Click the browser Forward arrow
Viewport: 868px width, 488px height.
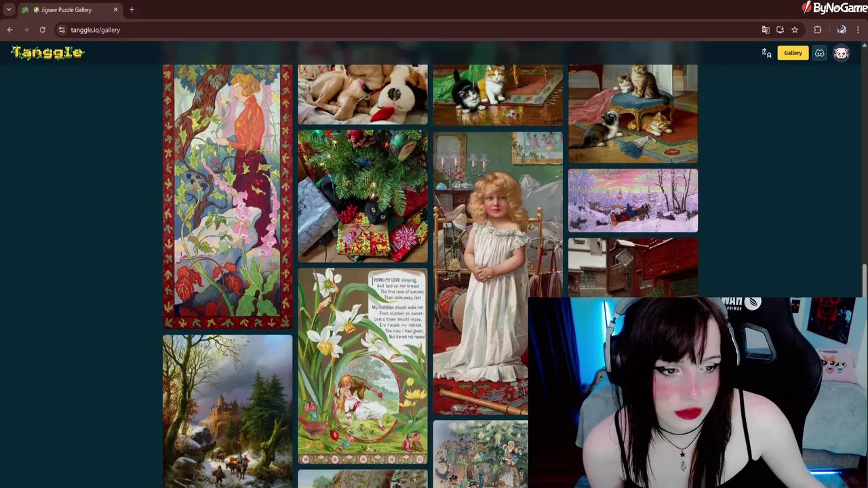tap(26, 30)
